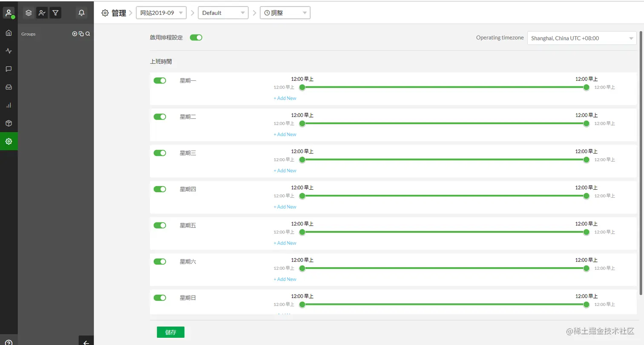
Task: Open the Reporting bar chart icon
Action: click(x=9, y=105)
